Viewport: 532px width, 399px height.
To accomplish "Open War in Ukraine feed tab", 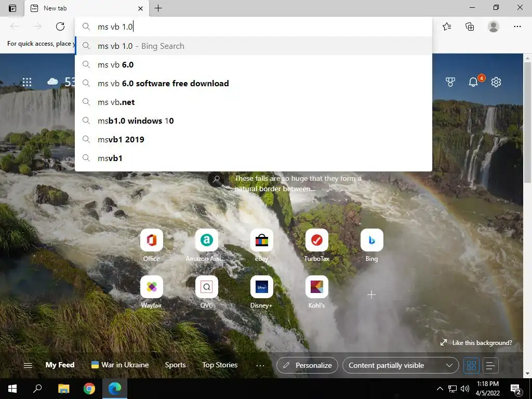I will click(x=120, y=365).
